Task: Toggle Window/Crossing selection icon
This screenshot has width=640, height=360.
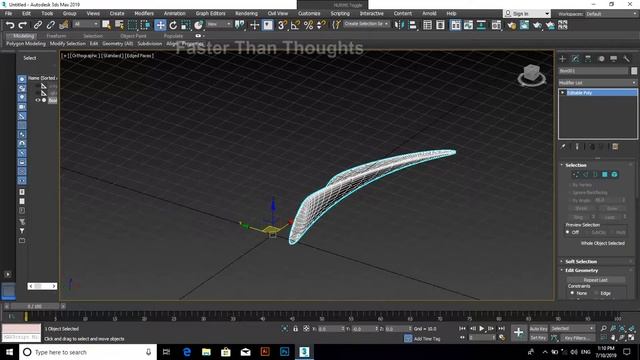Action: (145, 25)
